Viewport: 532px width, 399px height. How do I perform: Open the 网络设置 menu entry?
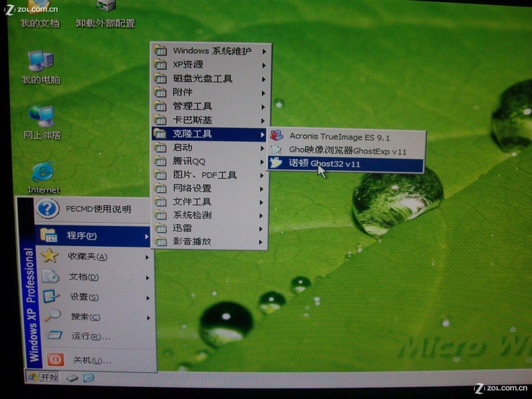pos(209,188)
